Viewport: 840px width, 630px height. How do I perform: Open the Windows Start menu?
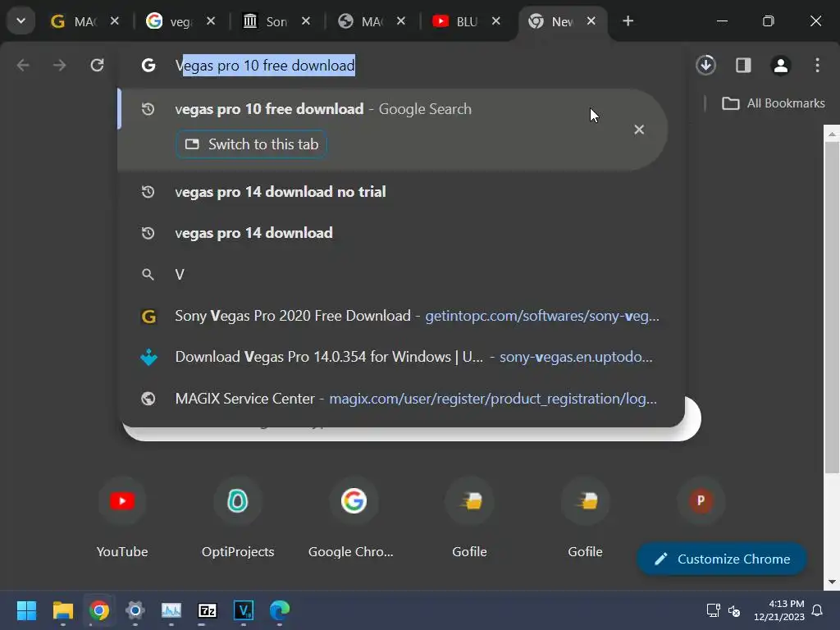(x=26, y=610)
